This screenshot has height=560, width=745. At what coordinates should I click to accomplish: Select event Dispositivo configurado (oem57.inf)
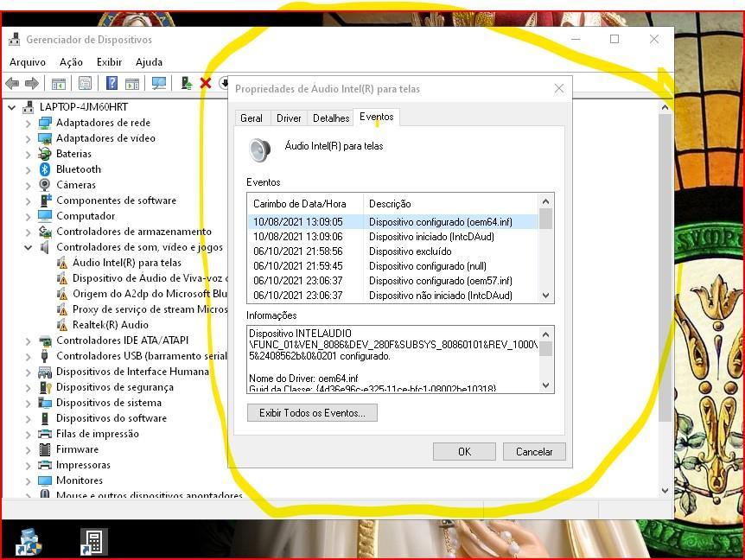(392, 281)
